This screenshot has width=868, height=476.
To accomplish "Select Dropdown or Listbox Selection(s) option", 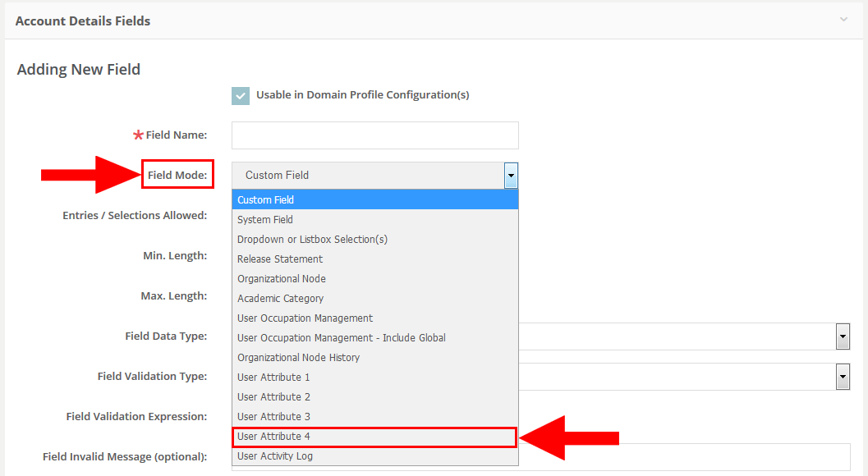I will point(374,239).
